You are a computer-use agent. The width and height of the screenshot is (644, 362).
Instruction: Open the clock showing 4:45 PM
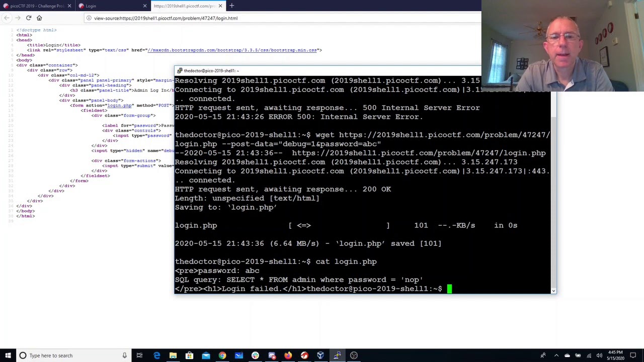[615, 355]
